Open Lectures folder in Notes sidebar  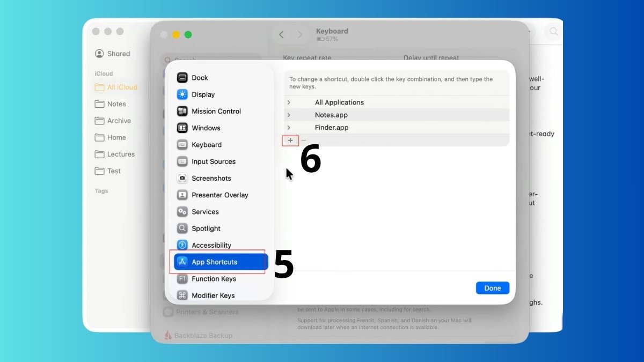[x=116, y=154]
